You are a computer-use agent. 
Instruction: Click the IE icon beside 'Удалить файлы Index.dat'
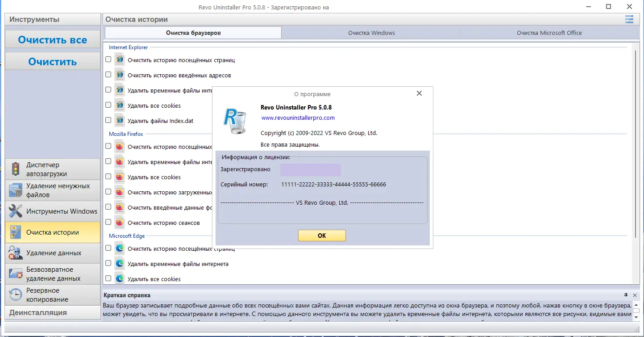coord(119,120)
